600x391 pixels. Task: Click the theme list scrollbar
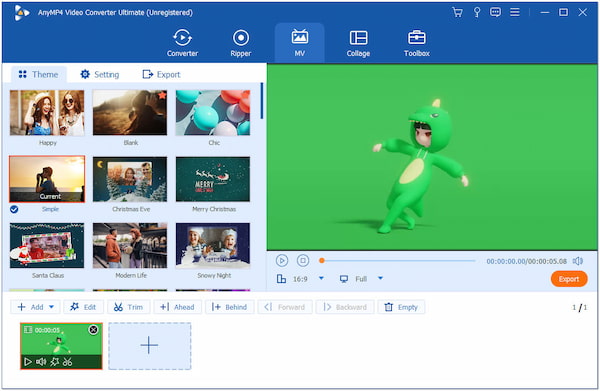click(x=262, y=101)
